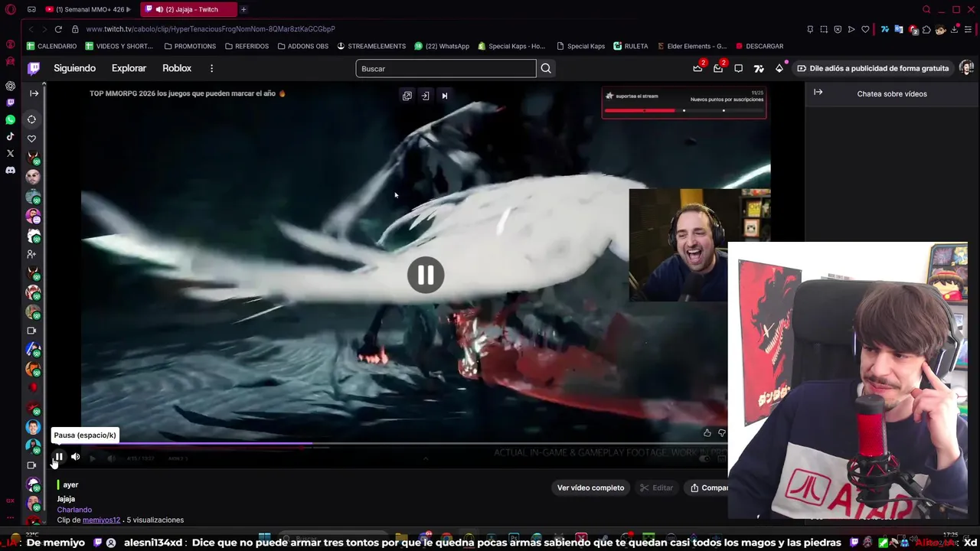The height and width of the screenshot is (551, 980).
Task: Open the Charlando category link
Action: point(74,510)
